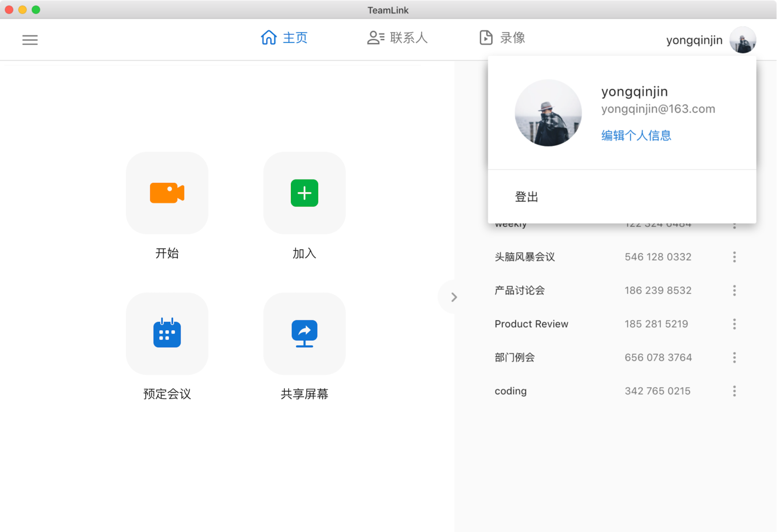
Task: Collapse the meeting list with chevron arrow
Action: (454, 297)
